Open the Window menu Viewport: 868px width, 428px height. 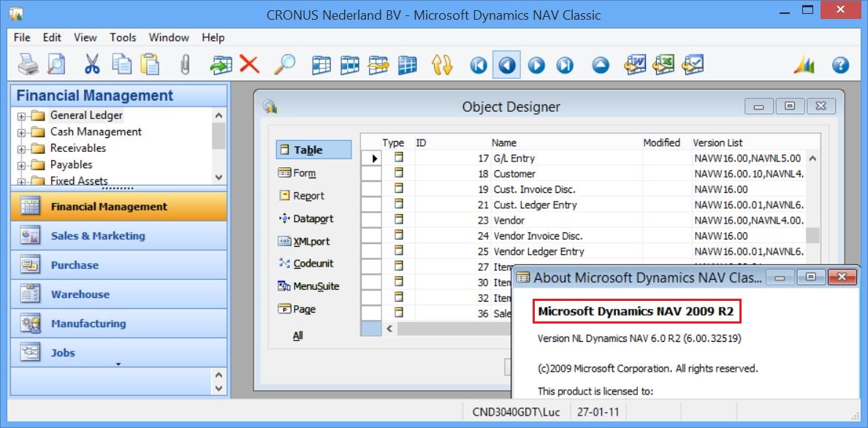tap(169, 38)
